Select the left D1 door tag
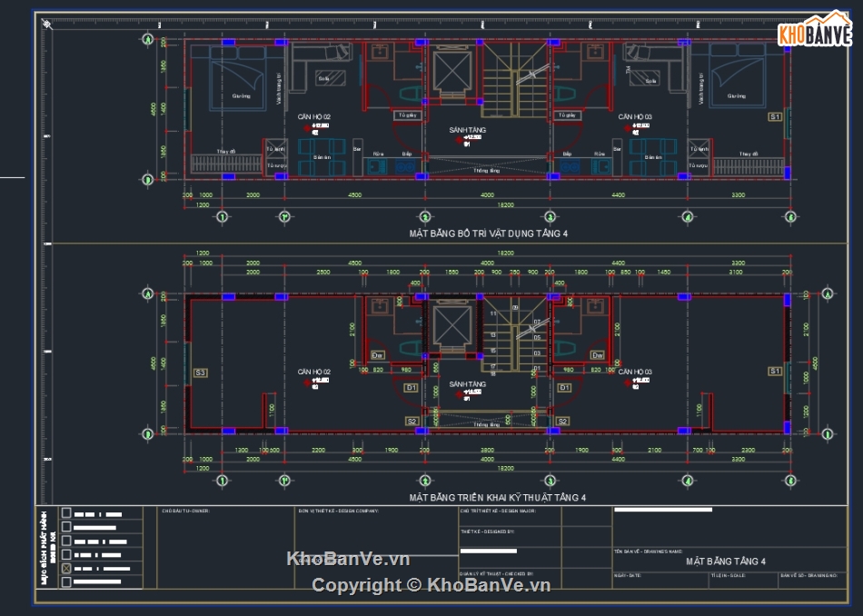Viewport: 863px width, 616px height. point(411,388)
